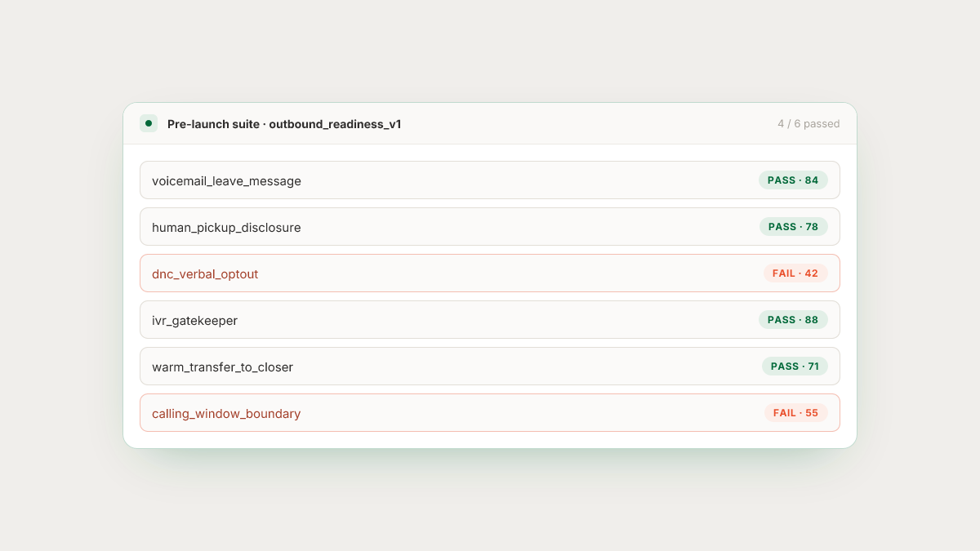Click the PASS · 84 badge

[793, 180]
